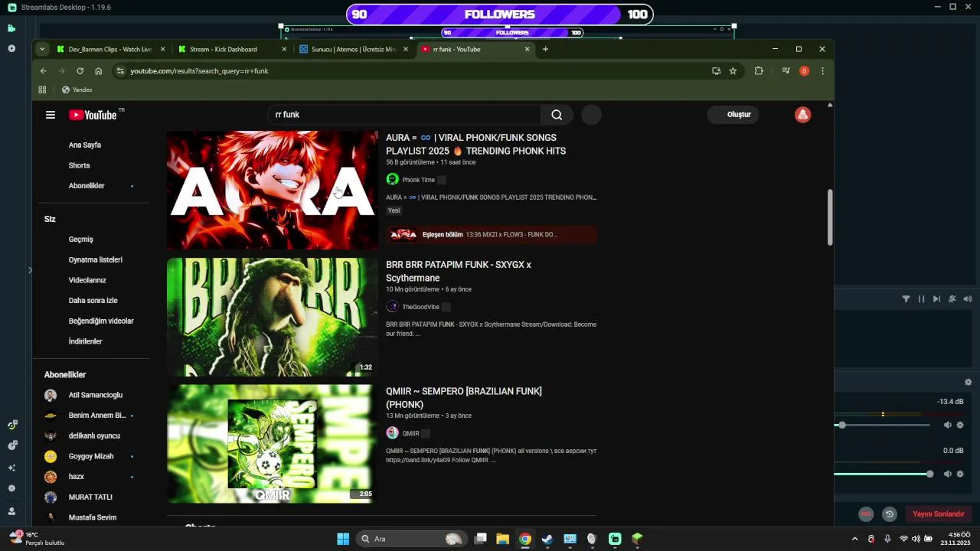
Task: Open the TheGoodVibe channel link
Action: coord(421,307)
